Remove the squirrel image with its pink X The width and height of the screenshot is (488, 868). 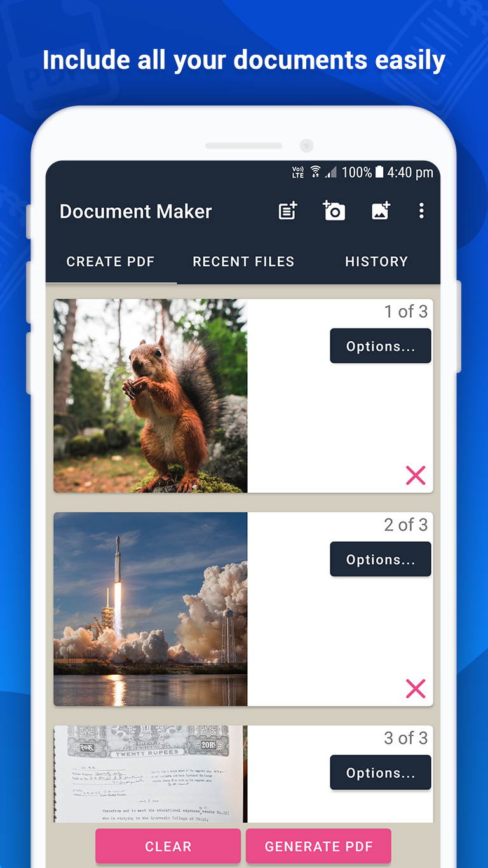click(416, 475)
